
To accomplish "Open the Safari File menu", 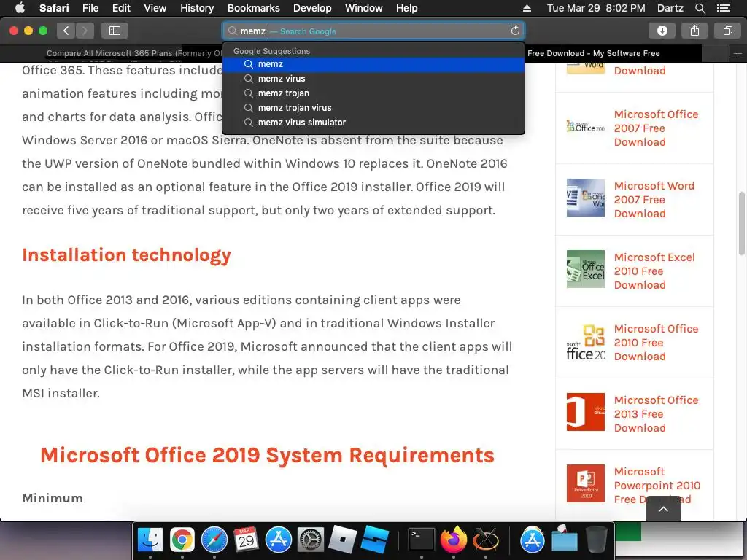I will point(90,8).
